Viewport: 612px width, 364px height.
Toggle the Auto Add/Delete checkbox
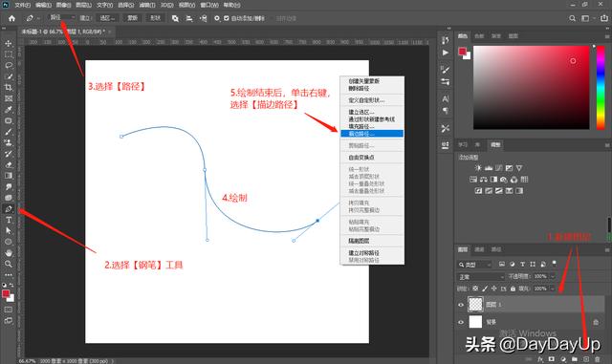[227, 18]
